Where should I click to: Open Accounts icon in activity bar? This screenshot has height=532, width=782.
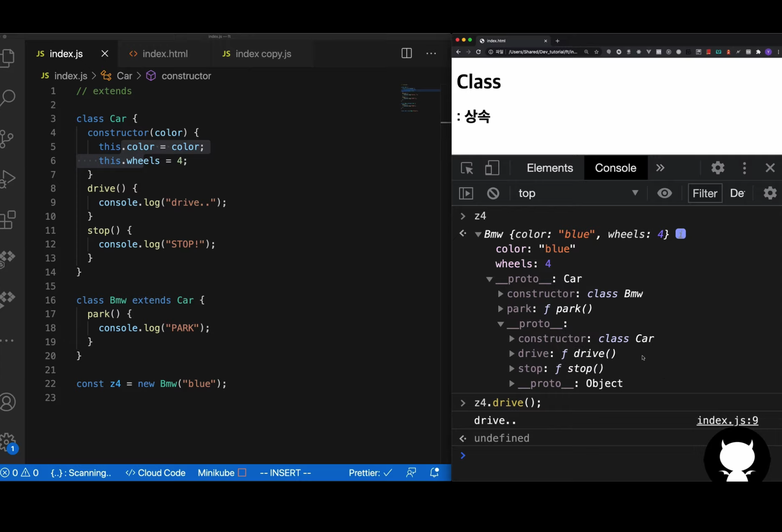pyautogui.click(x=7, y=402)
